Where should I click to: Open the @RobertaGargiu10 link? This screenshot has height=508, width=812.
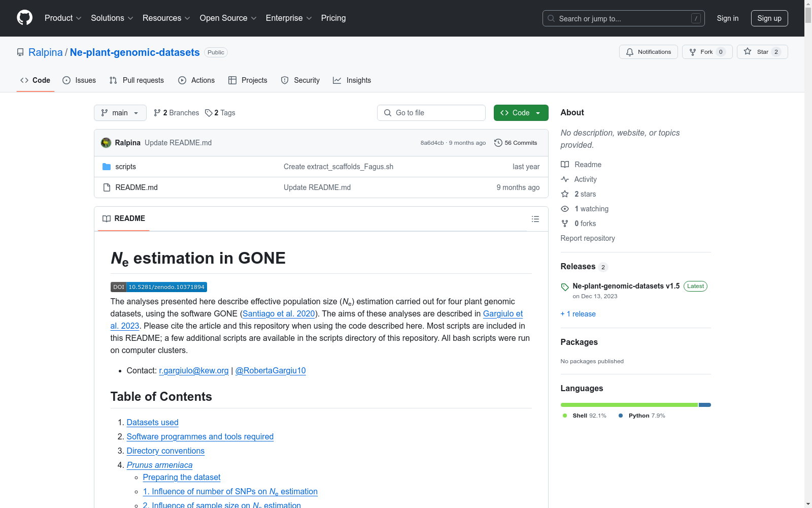pyautogui.click(x=270, y=371)
